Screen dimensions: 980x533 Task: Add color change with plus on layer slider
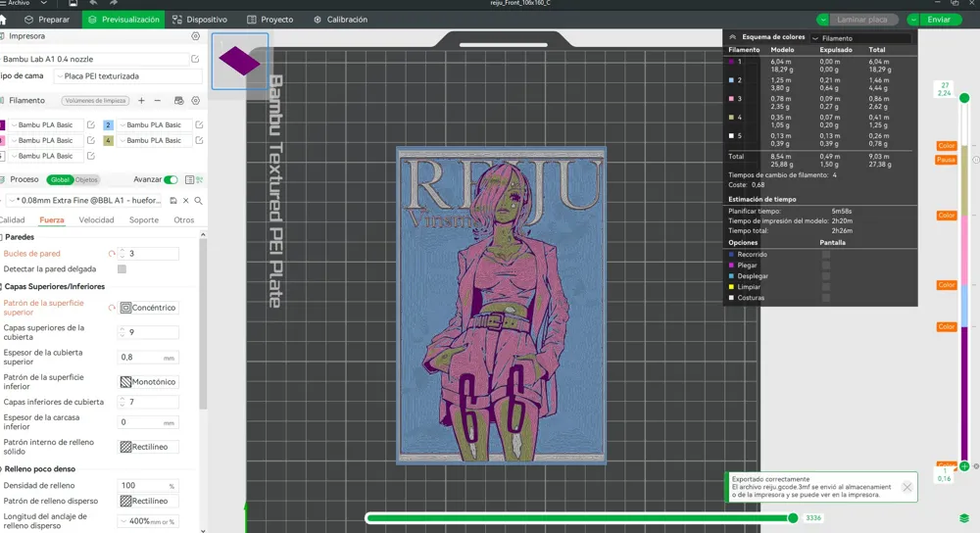coord(964,466)
